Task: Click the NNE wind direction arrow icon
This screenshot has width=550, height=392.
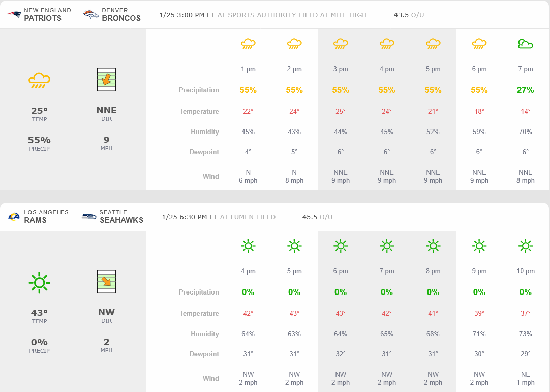Action: tap(106, 80)
